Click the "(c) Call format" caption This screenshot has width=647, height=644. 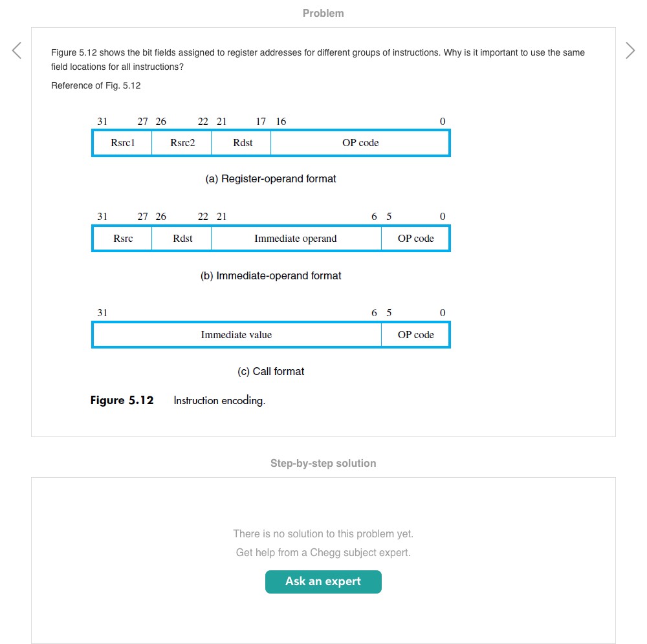click(x=270, y=371)
